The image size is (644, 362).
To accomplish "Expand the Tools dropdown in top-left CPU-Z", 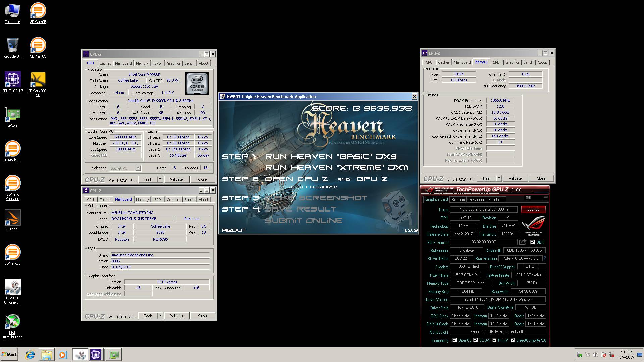I will point(160,179).
